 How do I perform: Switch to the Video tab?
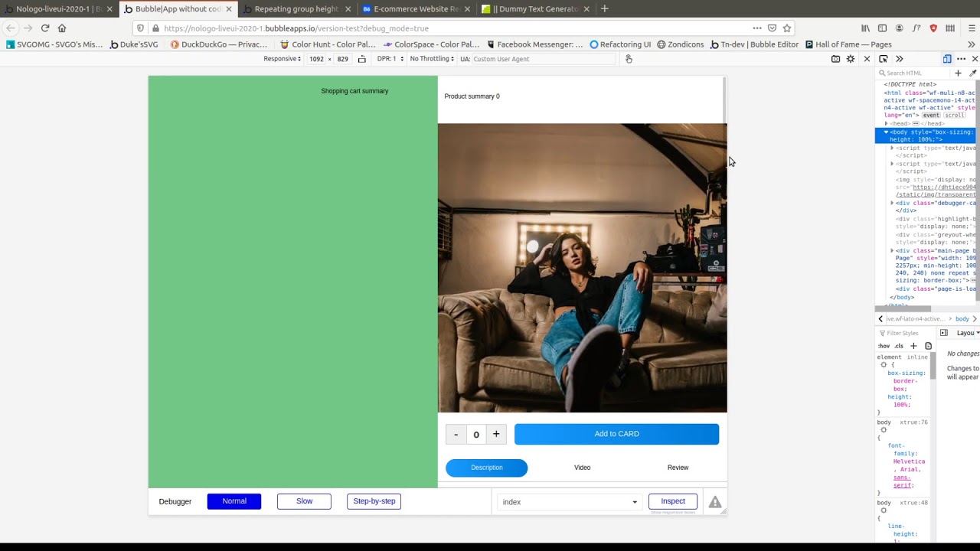click(582, 468)
